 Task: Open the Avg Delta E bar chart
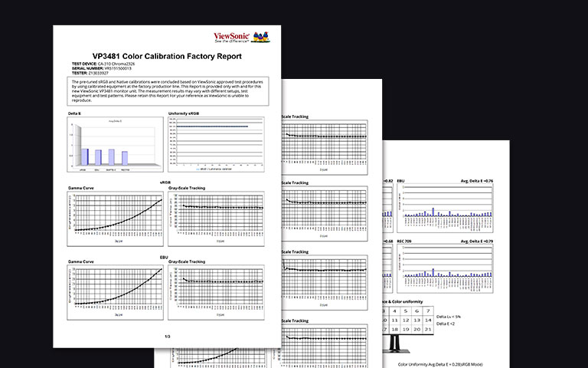(115, 145)
